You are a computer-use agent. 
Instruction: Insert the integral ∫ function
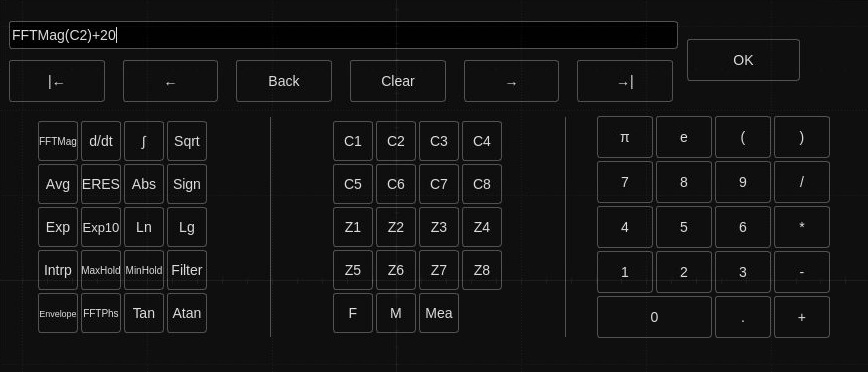pos(144,141)
